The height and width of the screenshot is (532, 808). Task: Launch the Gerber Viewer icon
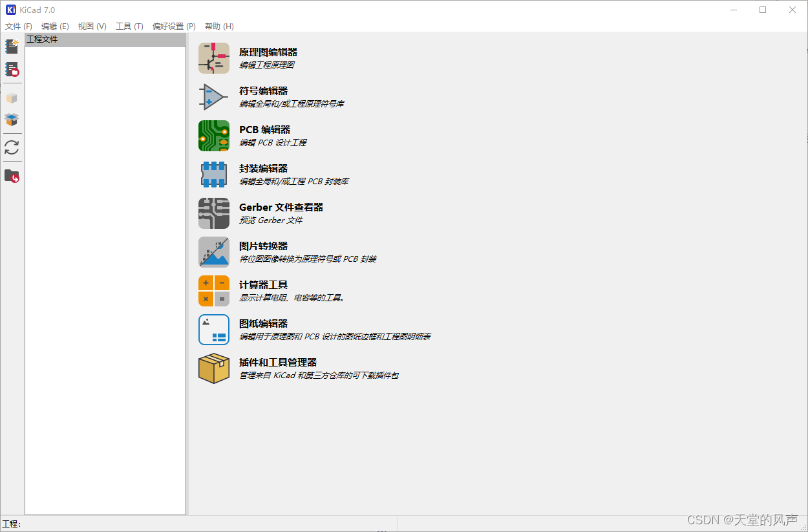pyautogui.click(x=214, y=213)
